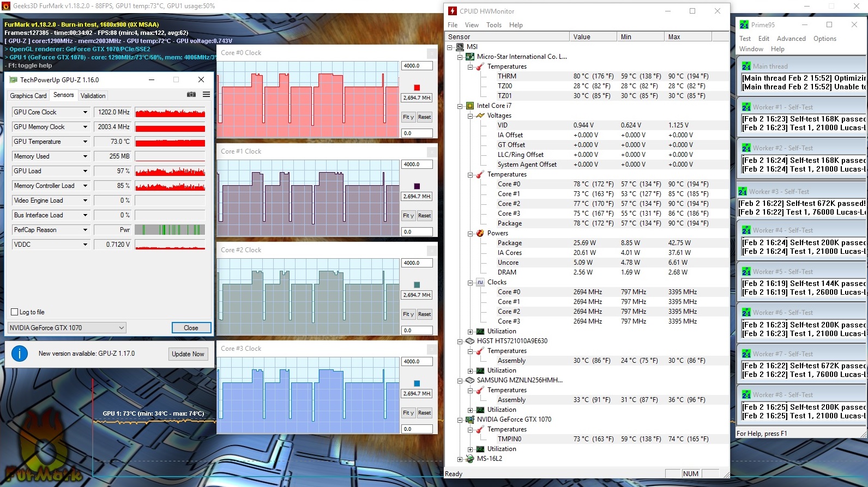Switch to GPU-Z Validation tab
Image resolution: width=868 pixels, height=487 pixels.
(x=93, y=96)
